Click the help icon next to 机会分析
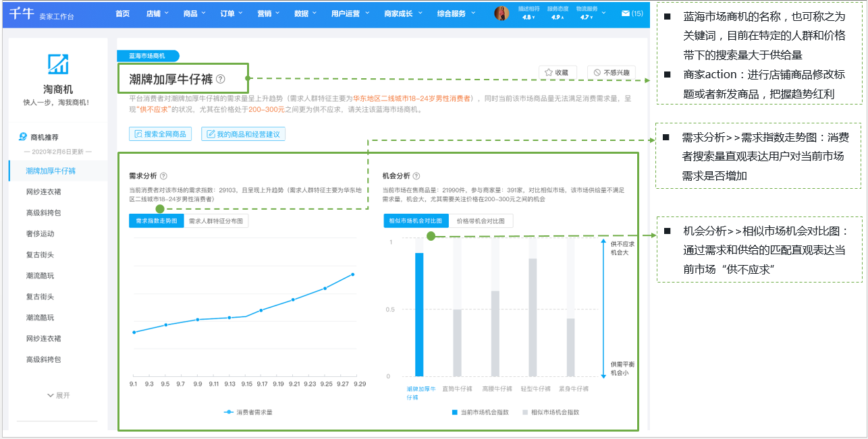The image size is (868, 439). click(x=416, y=176)
